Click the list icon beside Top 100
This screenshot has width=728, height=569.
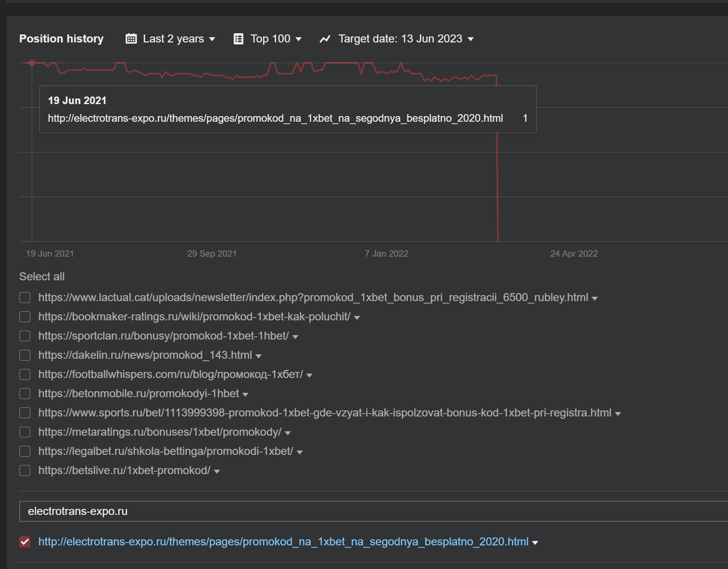238,39
